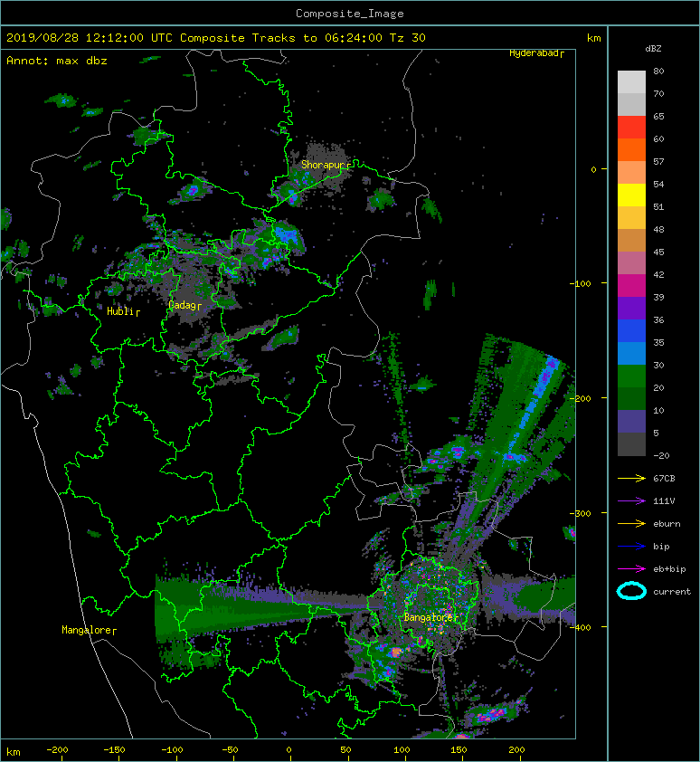
Task: Pick the dark gray -20 to 5 swatch
Action: coord(631,444)
